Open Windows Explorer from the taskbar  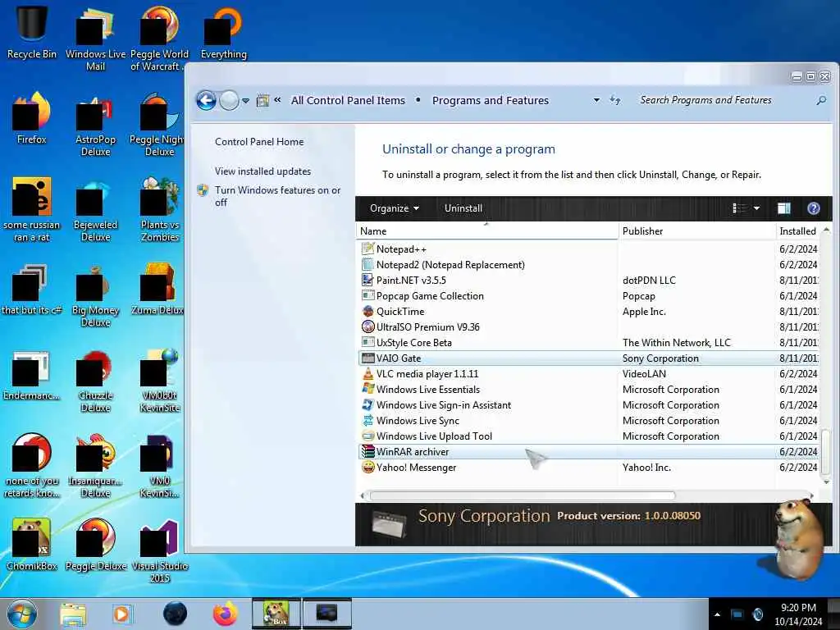click(x=73, y=614)
